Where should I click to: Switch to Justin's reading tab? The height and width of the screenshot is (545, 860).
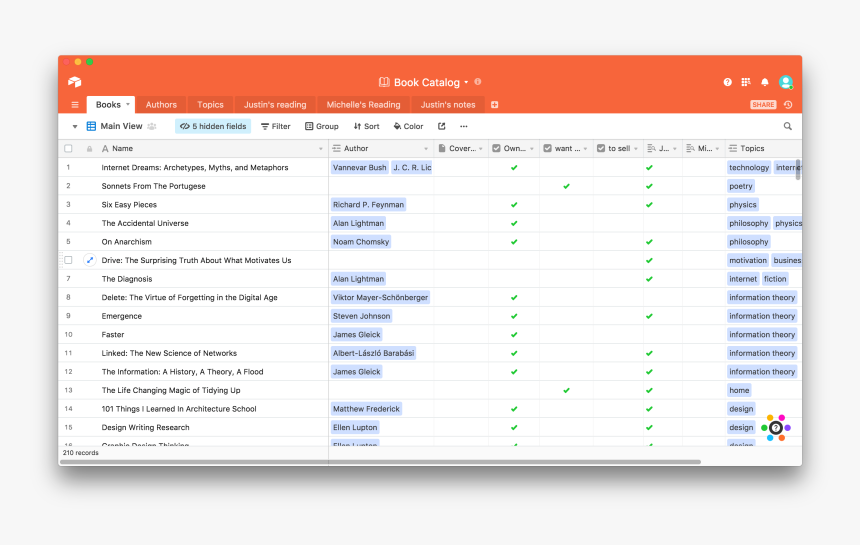coord(275,105)
